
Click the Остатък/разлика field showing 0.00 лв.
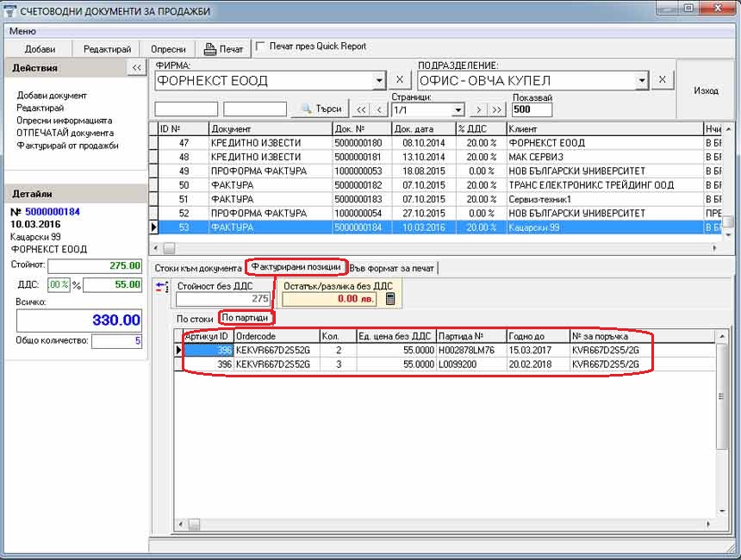coord(329,299)
